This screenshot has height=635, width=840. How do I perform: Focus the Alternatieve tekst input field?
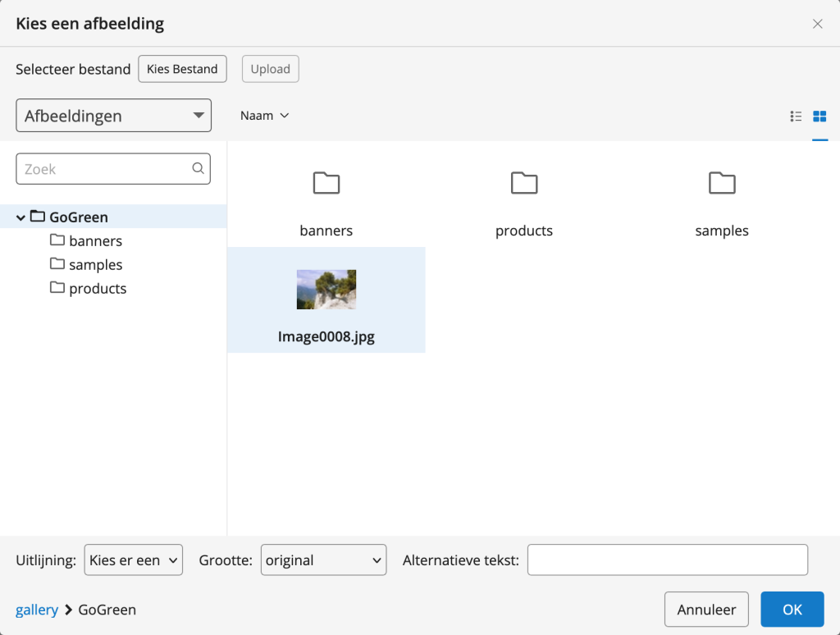click(x=668, y=560)
